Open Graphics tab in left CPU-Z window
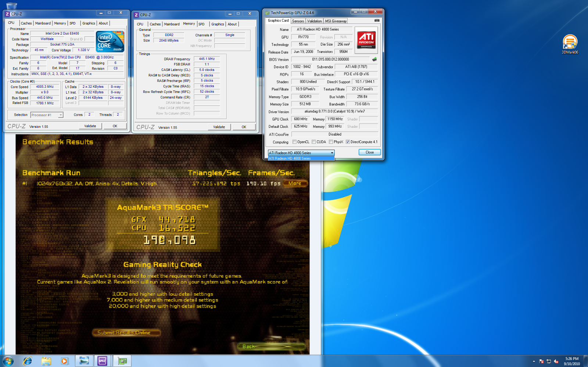 pyautogui.click(x=89, y=23)
